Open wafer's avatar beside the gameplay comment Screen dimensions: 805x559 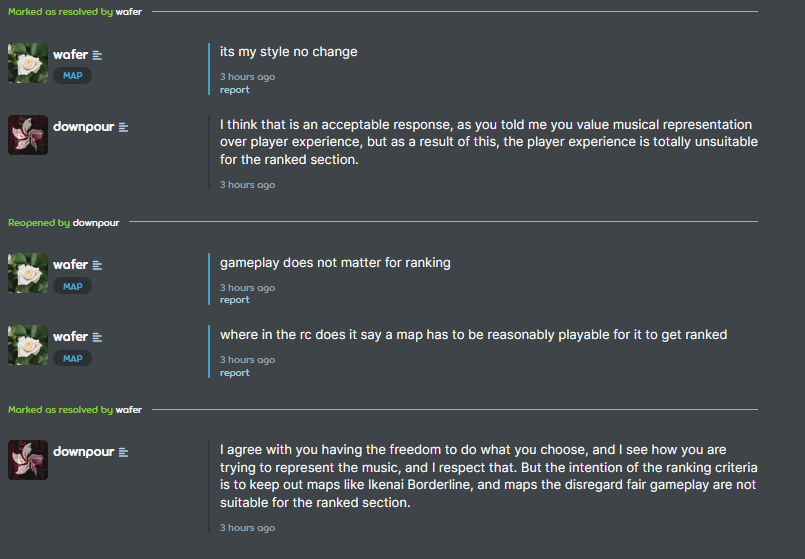tap(28, 273)
